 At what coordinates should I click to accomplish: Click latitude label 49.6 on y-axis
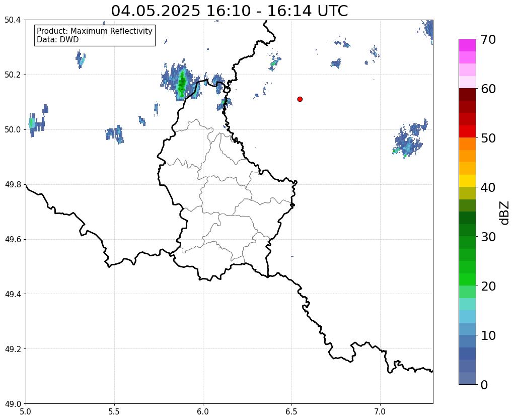13,240
